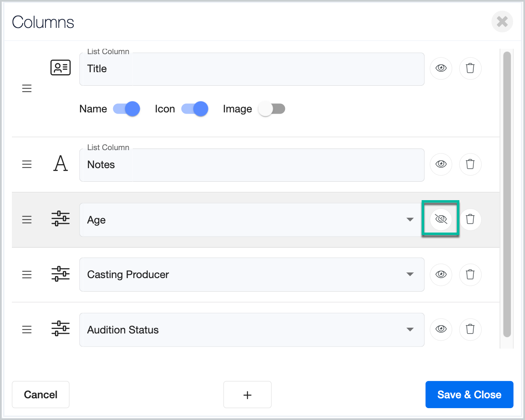The height and width of the screenshot is (420, 525).
Task: Open the Audition Status dropdown arrow
Action: click(410, 329)
